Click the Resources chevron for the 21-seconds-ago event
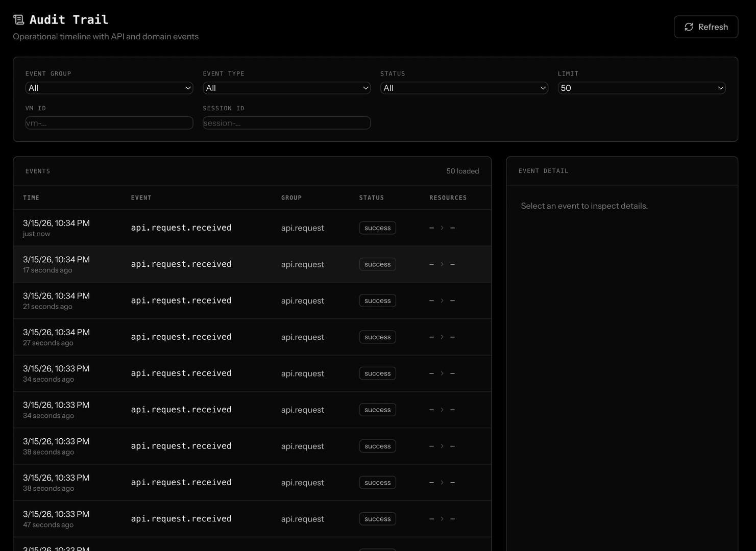756x551 pixels. point(442,300)
